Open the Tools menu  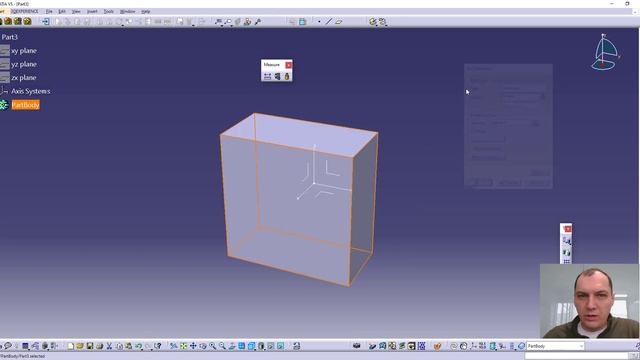[109, 11]
